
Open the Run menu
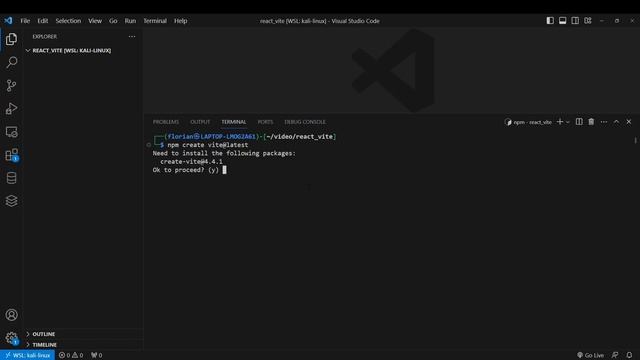(x=130, y=21)
